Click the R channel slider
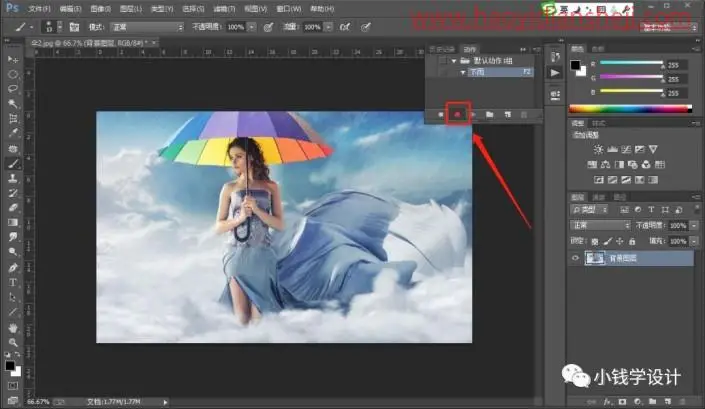This screenshot has width=705, height=409. coord(632,63)
